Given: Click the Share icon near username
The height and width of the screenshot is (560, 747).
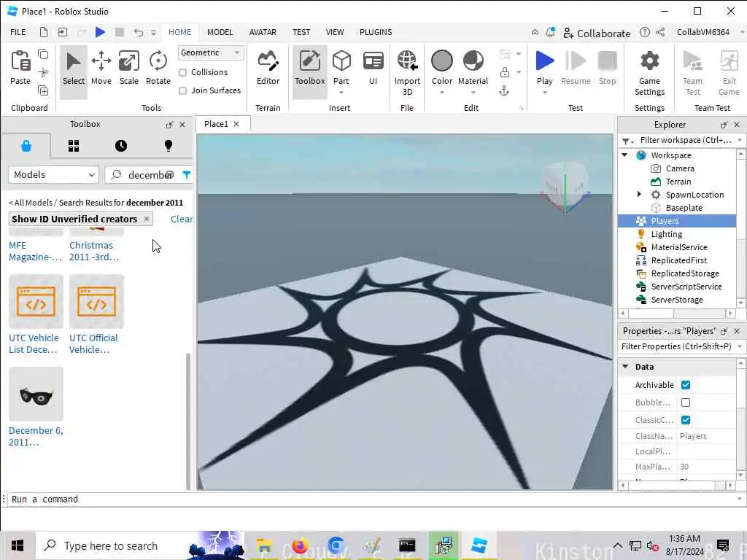Looking at the screenshot, I should click(x=659, y=32).
